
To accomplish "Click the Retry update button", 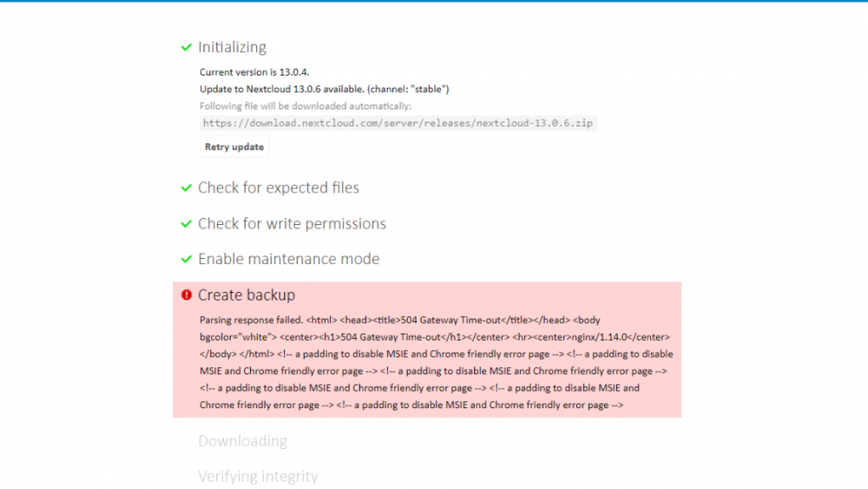I will [234, 147].
